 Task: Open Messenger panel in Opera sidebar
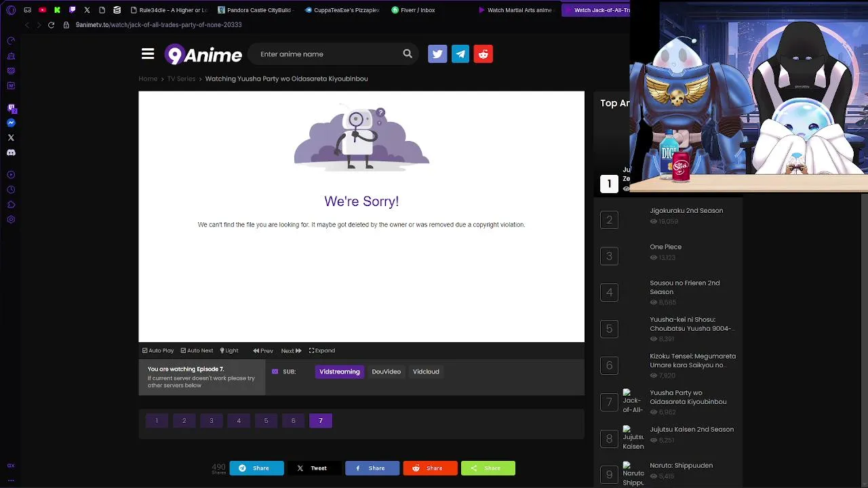(11, 123)
